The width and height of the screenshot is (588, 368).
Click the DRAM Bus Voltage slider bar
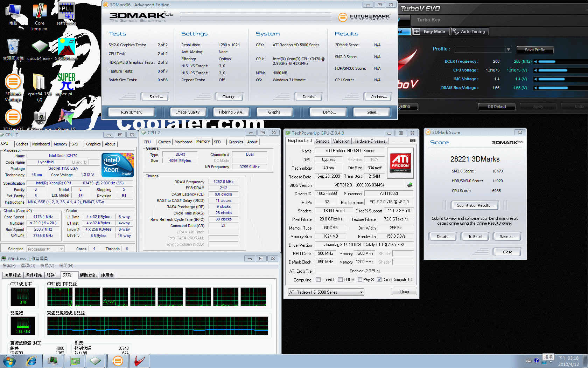[563, 88]
